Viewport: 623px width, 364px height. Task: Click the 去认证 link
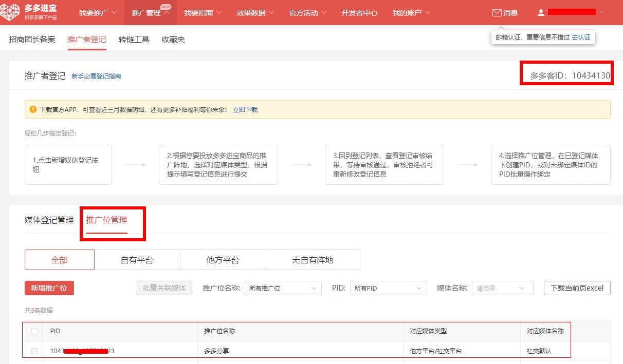pyautogui.click(x=581, y=37)
